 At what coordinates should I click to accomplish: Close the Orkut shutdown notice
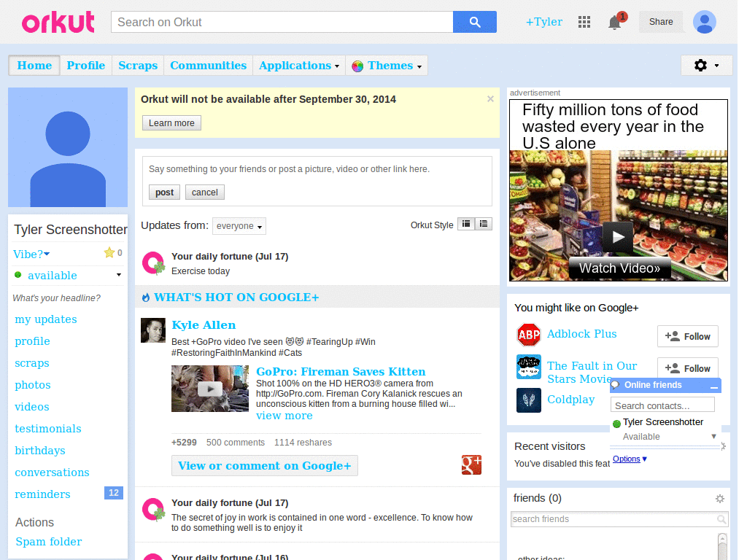(490, 99)
